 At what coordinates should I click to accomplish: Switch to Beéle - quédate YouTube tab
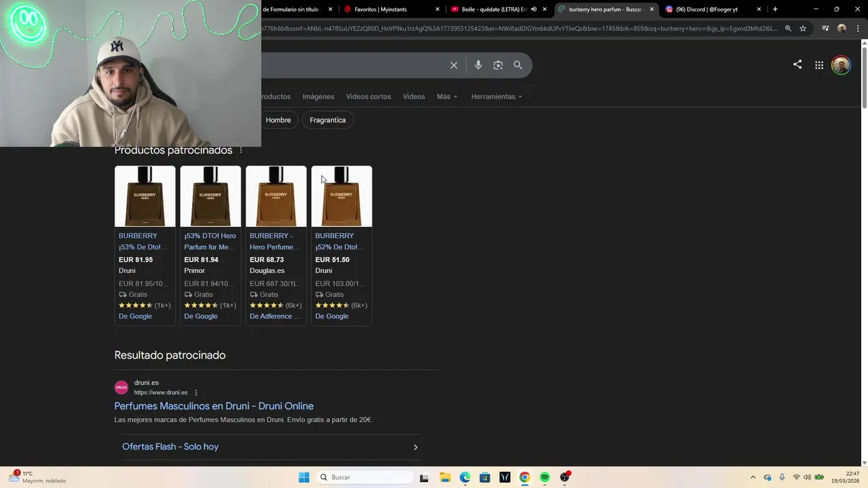click(498, 9)
